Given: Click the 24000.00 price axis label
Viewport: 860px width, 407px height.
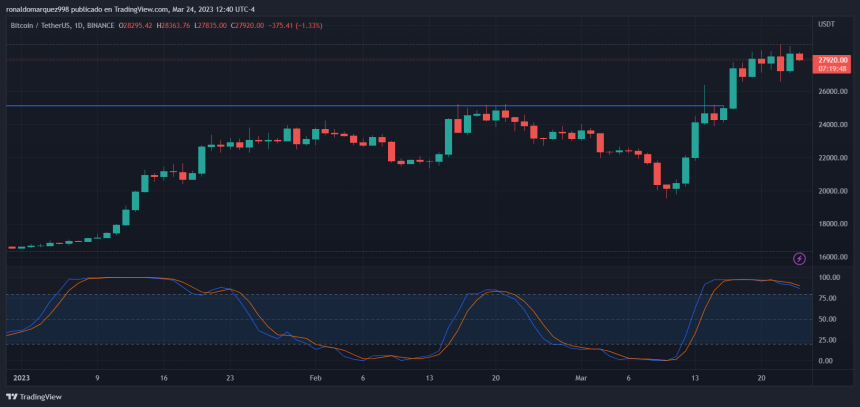Looking at the screenshot, I should pyautogui.click(x=833, y=125).
